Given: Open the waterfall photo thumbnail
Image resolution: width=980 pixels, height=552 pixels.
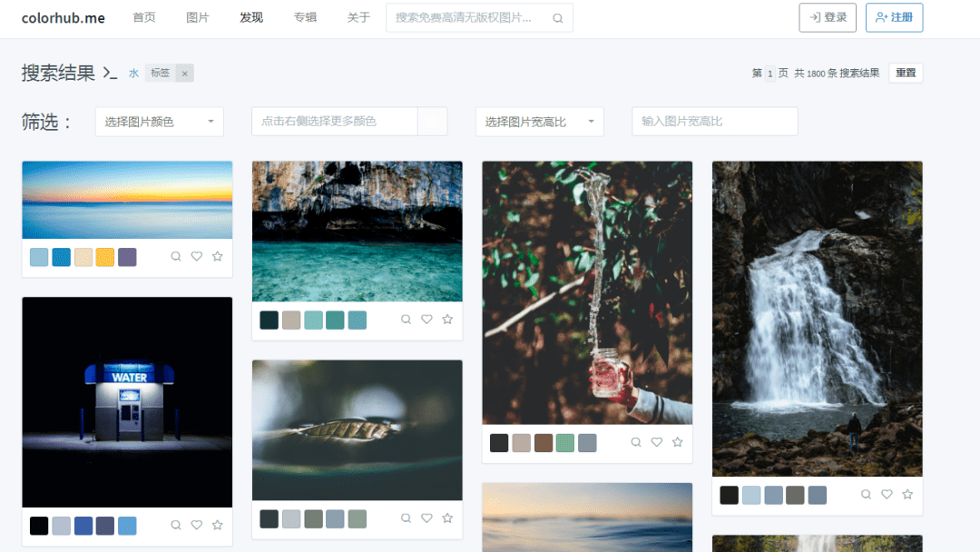Looking at the screenshot, I should (817, 319).
